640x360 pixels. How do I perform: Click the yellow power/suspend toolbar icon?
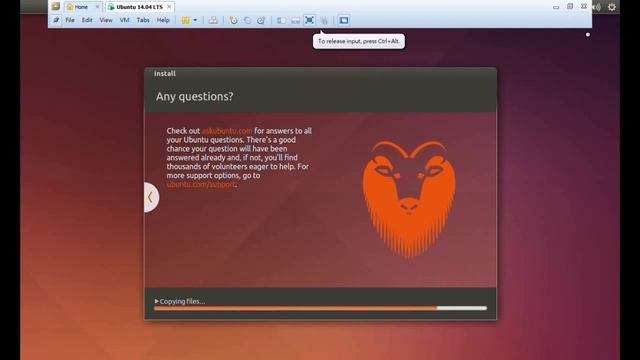[x=186, y=20]
